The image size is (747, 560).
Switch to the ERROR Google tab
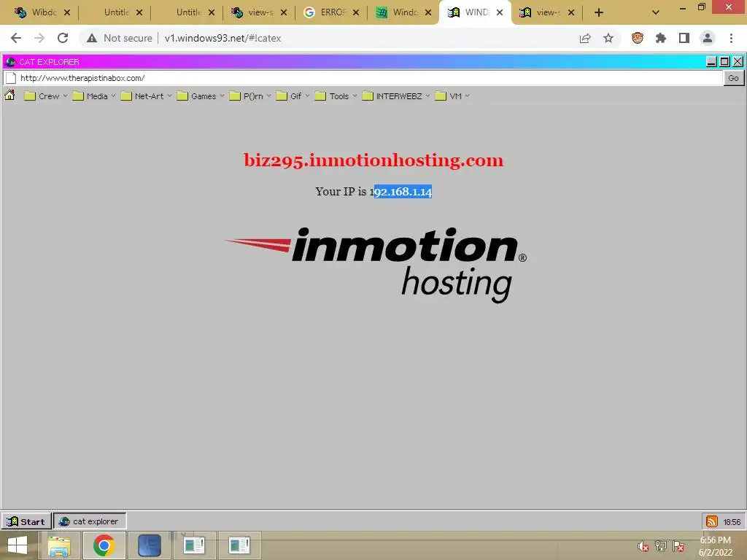coord(332,12)
